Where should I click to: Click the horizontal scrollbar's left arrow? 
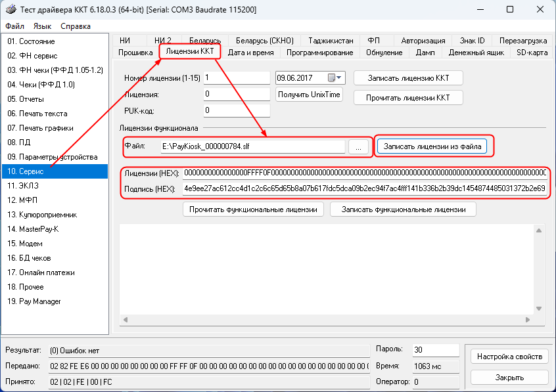[125, 319]
